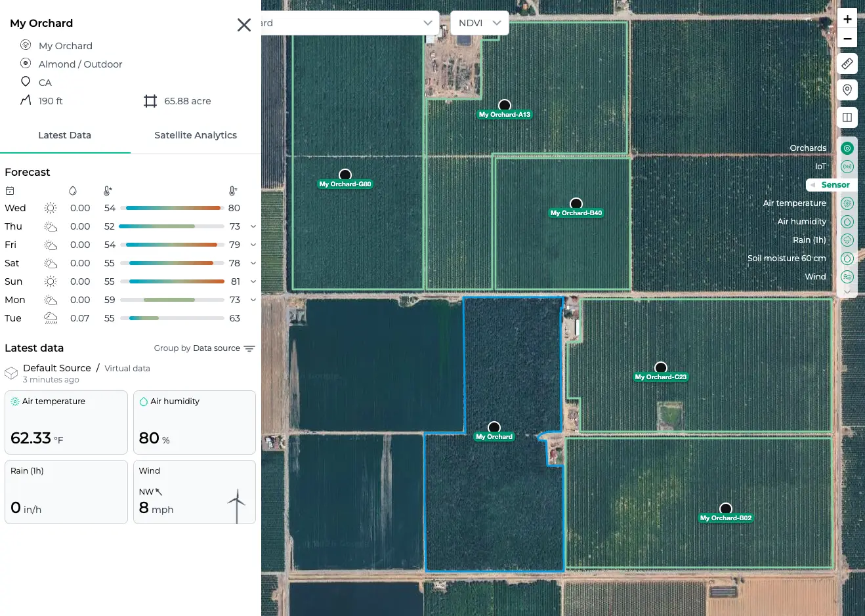865x616 pixels.
Task: Click the IoT layer icon
Action: (x=847, y=166)
